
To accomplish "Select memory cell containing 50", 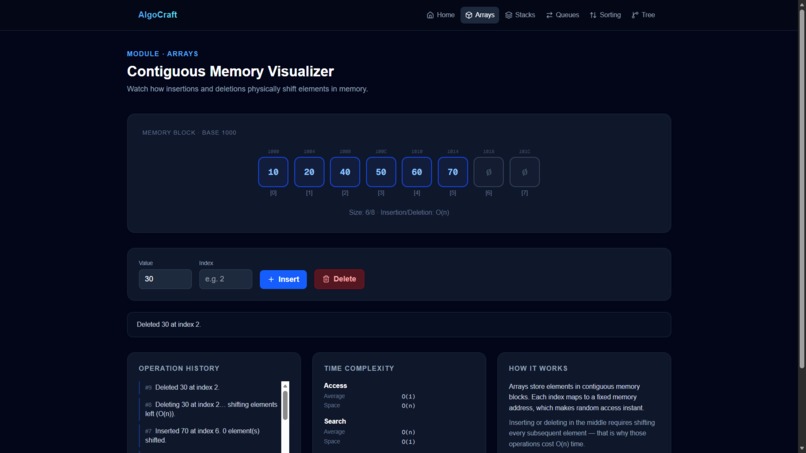I will (381, 172).
